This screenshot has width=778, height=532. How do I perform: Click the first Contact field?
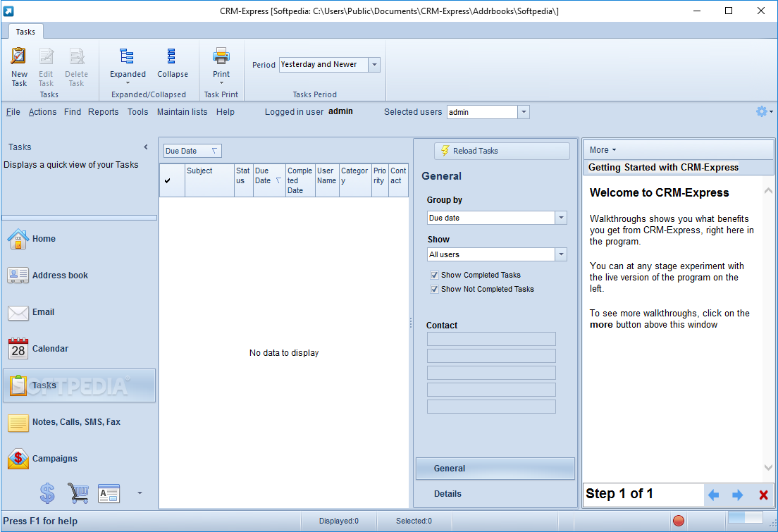(x=491, y=339)
